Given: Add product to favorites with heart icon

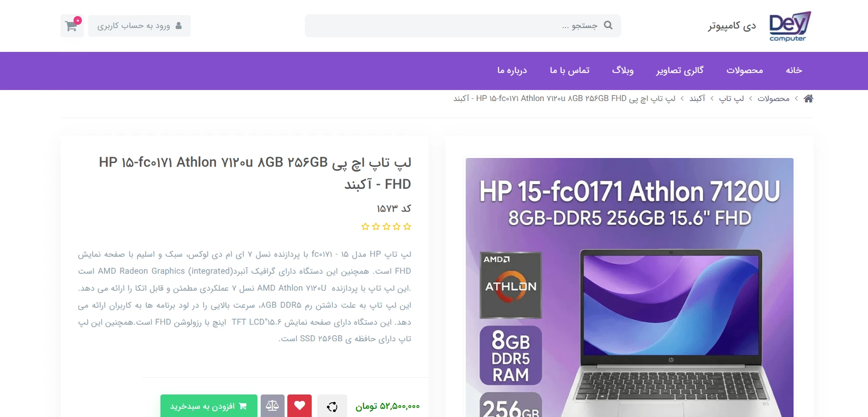Looking at the screenshot, I should [300, 406].
